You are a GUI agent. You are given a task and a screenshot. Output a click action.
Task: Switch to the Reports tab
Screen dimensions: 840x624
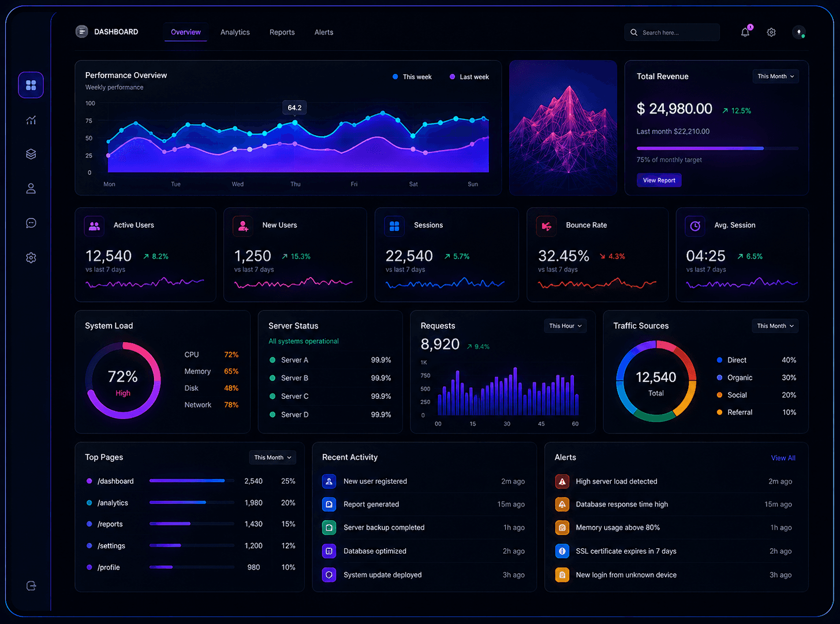(x=282, y=32)
